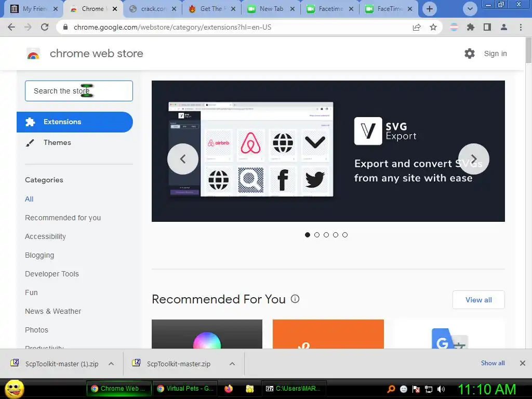Image resolution: width=532 pixels, height=399 pixels.
Task: Select the fourth carousel dot
Action: pos(336,235)
